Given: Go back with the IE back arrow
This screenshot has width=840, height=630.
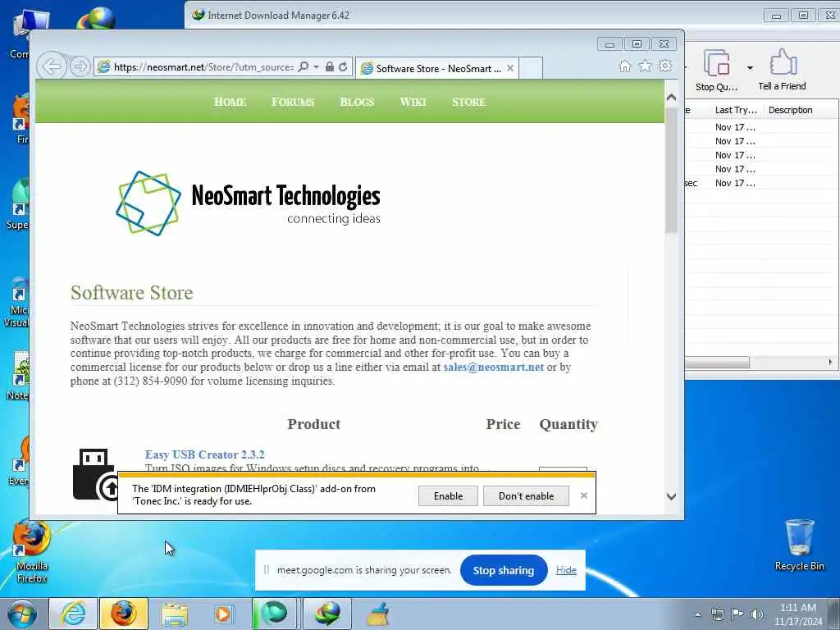Looking at the screenshot, I should [x=51, y=66].
